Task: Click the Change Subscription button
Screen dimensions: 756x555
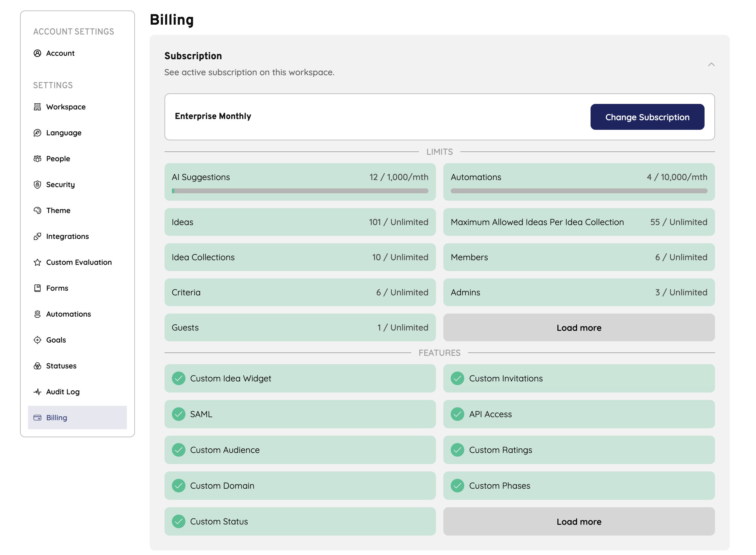Action: [648, 117]
